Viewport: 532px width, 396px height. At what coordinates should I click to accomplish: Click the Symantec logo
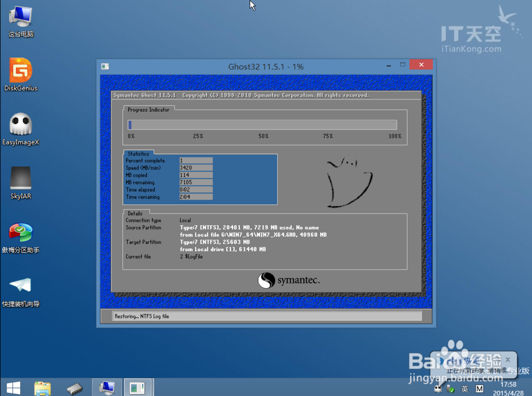tap(289, 280)
